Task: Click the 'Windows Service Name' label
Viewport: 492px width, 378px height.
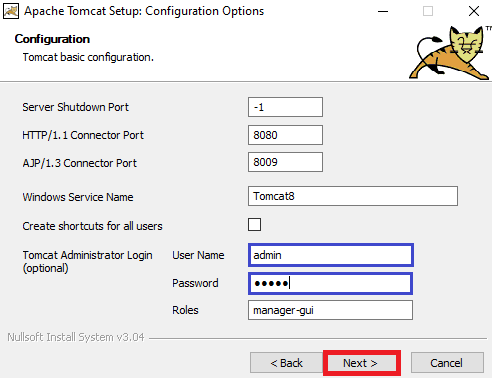Action: pos(78,197)
